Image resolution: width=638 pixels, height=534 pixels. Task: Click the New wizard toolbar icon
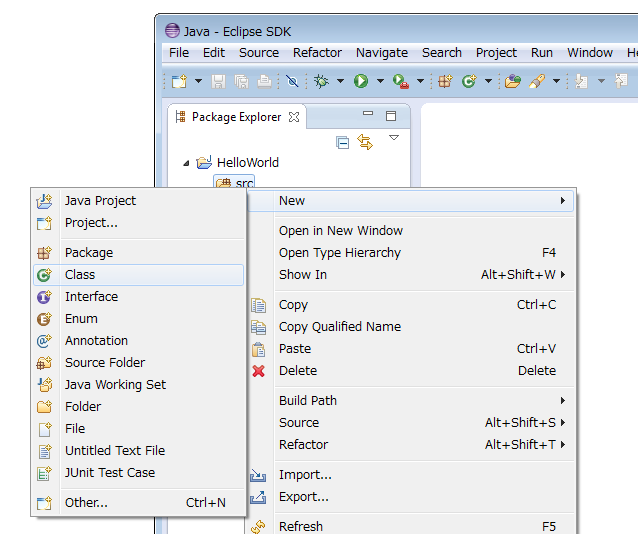tap(179, 81)
